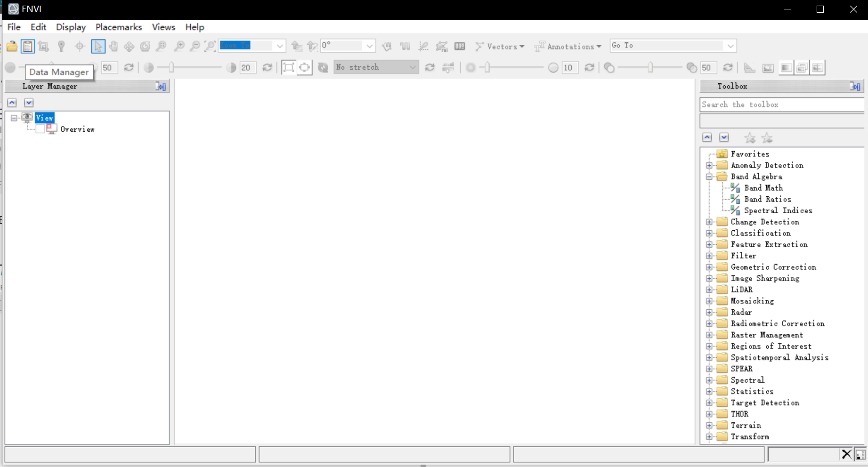The height and width of the screenshot is (467, 868).
Task: Click refresh icon next to No stretch
Action: pyautogui.click(x=430, y=67)
